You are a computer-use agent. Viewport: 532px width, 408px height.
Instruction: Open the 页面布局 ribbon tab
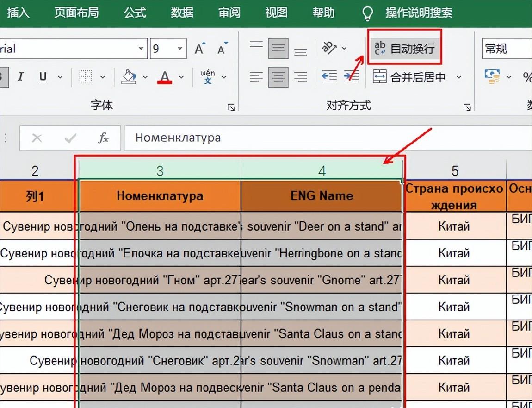(x=76, y=13)
